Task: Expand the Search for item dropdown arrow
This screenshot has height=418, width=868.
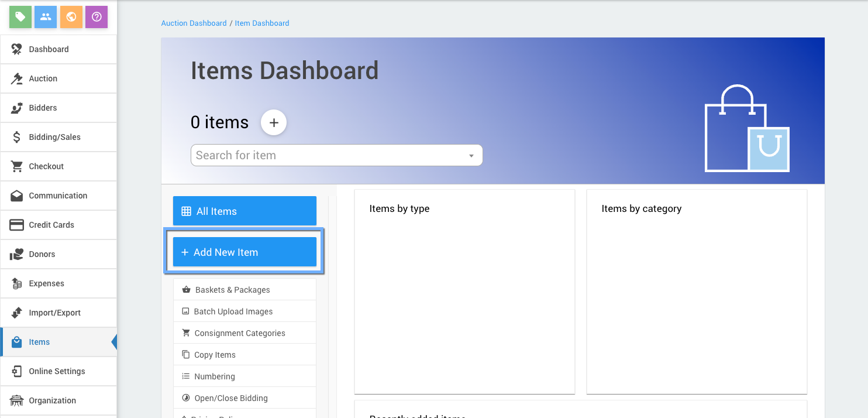Action: 471,156
